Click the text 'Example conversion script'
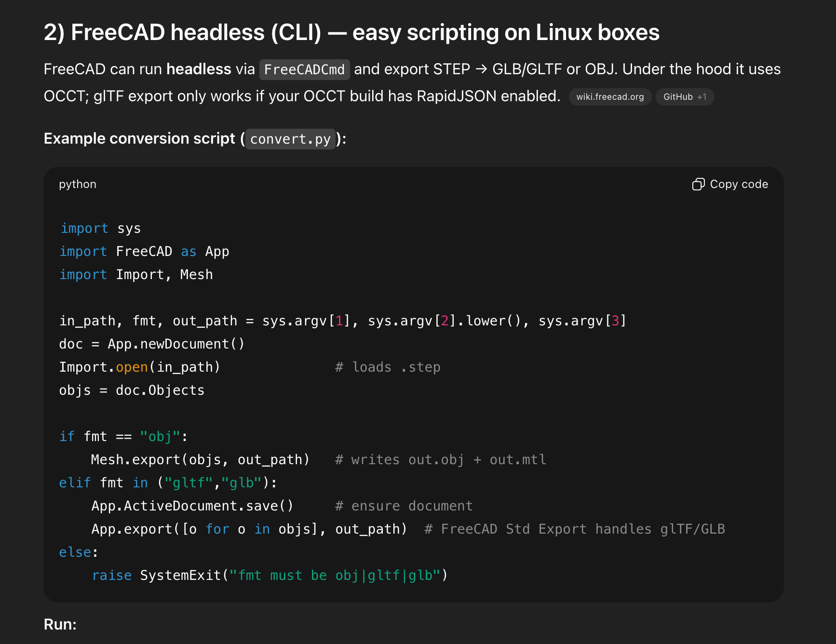The height and width of the screenshot is (644, 836). (139, 138)
